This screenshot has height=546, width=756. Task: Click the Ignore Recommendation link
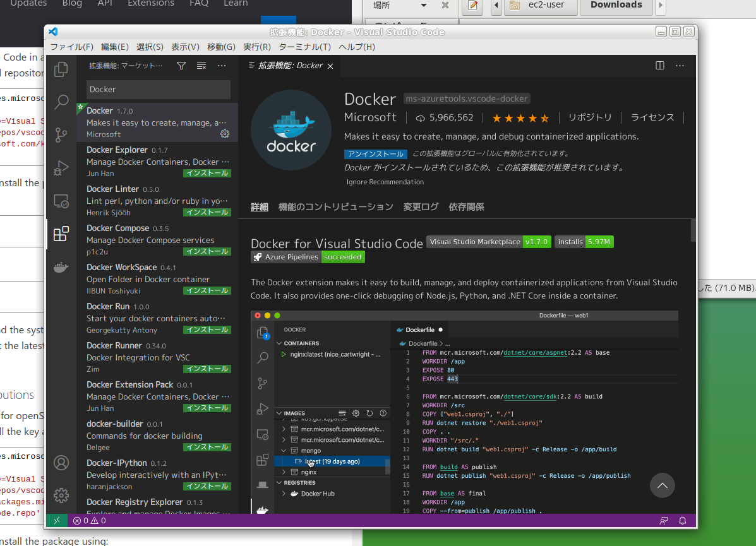pyautogui.click(x=385, y=182)
